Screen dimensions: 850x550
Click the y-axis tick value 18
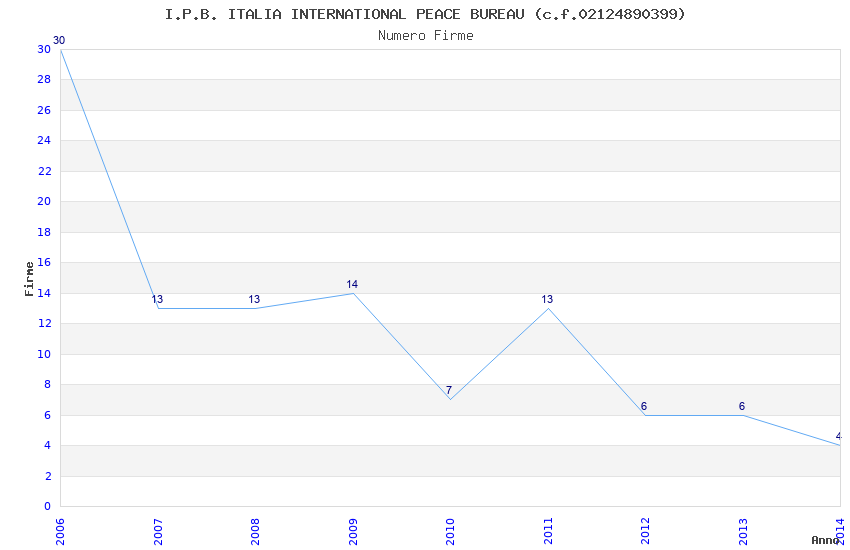click(x=44, y=232)
